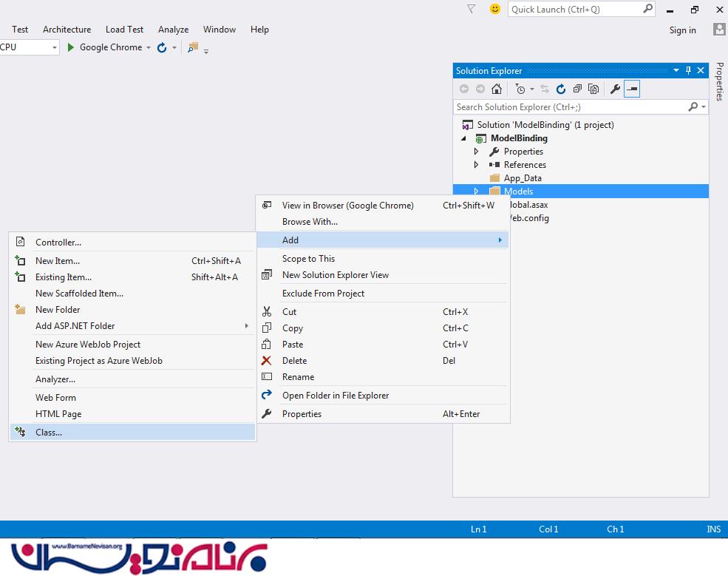Click the feedback smiley face icon
728x576 pixels.
[494, 9]
